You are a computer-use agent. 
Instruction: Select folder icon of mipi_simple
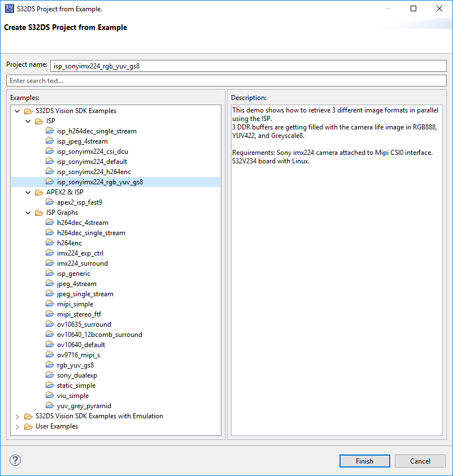click(50, 304)
